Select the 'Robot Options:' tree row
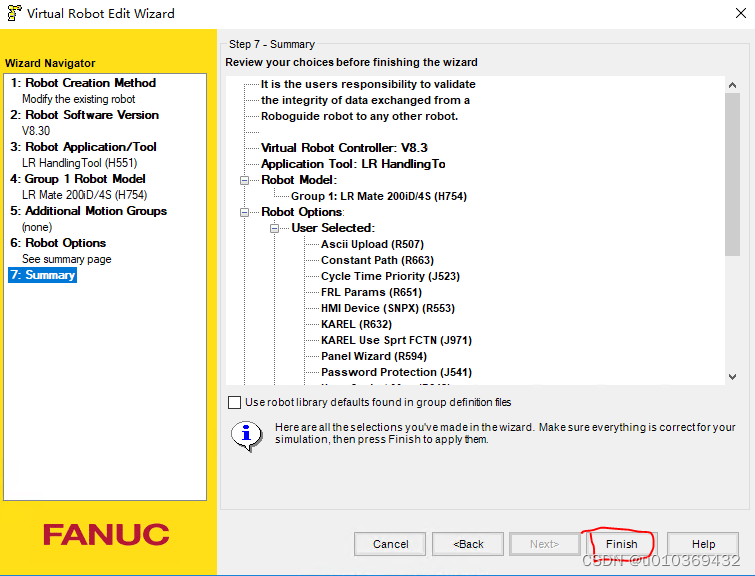Image resolution: width=755 pixels, height=576 pixels. click(302, 212)
